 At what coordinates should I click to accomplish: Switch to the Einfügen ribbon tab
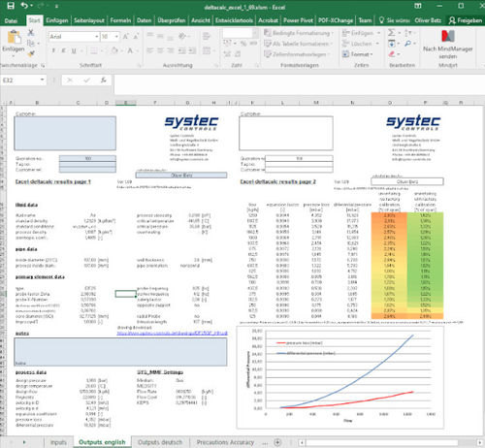(x=57, y=20)
